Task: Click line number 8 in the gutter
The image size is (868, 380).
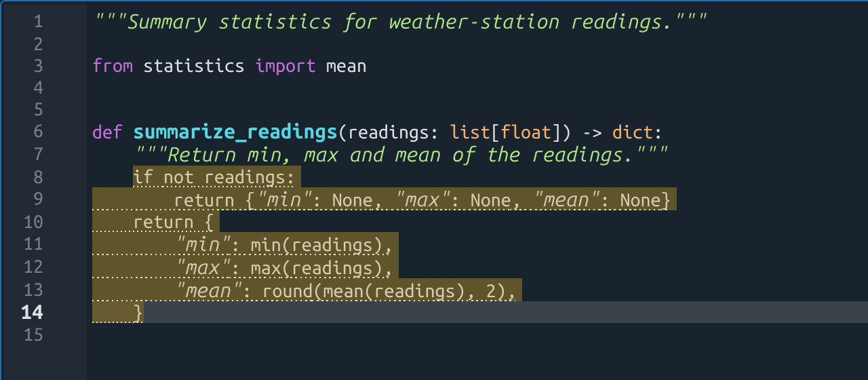Action: [37, 177]
